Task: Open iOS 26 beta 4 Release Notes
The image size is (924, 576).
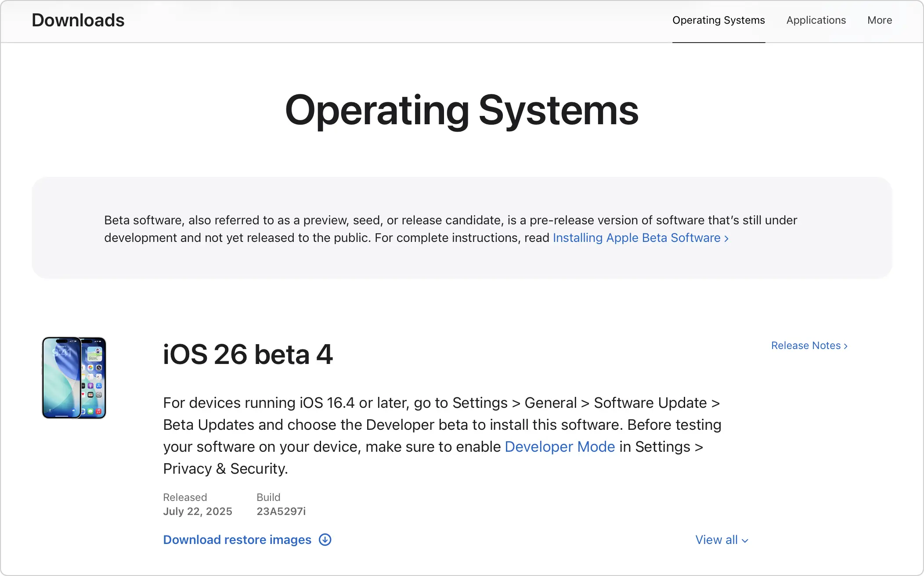Action: tap(809, 346)
